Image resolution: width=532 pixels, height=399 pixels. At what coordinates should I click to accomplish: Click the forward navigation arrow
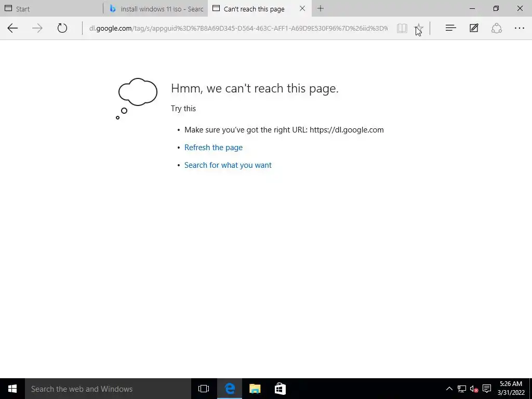pyautogui.click(x=37, y=28)
